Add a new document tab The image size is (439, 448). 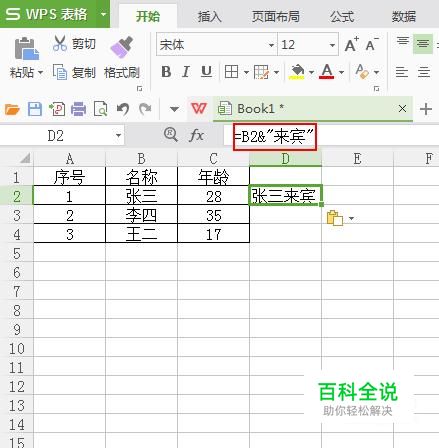tap(426, 109)
